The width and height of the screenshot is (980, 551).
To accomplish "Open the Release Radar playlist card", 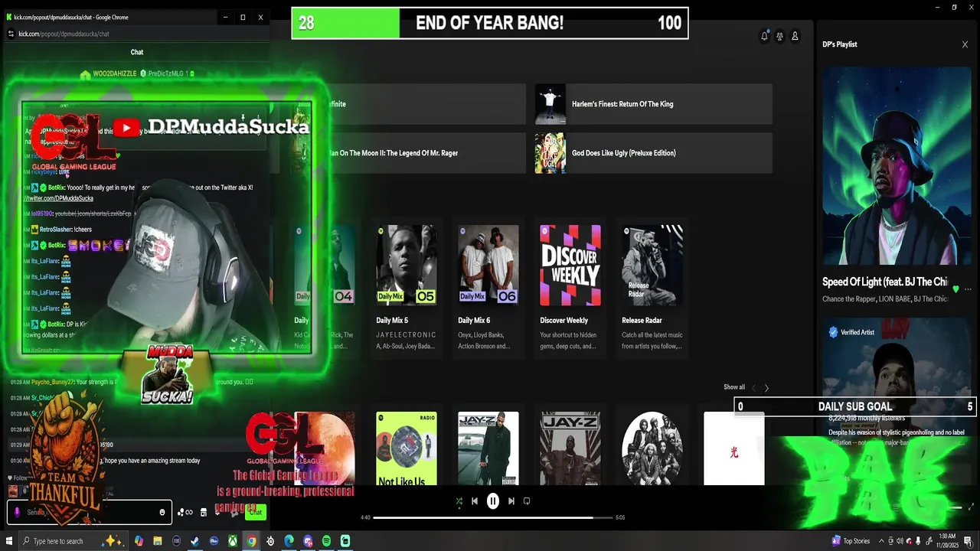I will 652,288.
